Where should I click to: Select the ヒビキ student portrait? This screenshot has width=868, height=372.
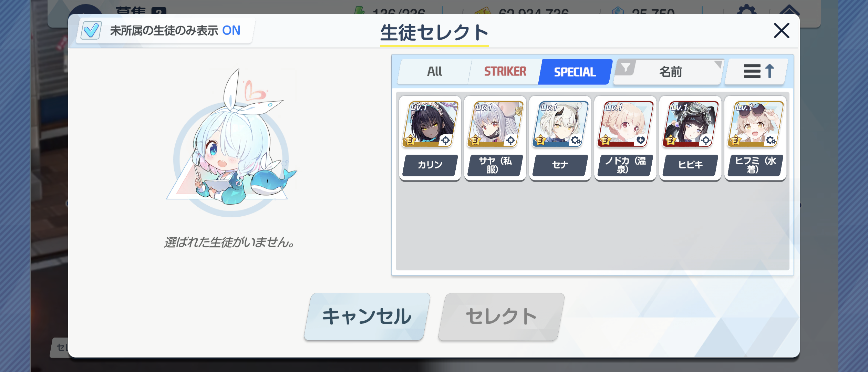[x=690, y=124]
